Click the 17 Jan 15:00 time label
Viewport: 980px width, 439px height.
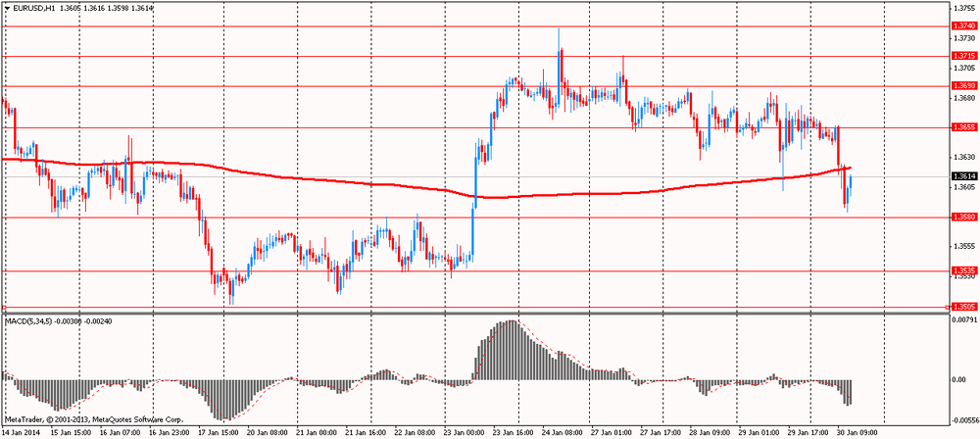pos(220,432)
